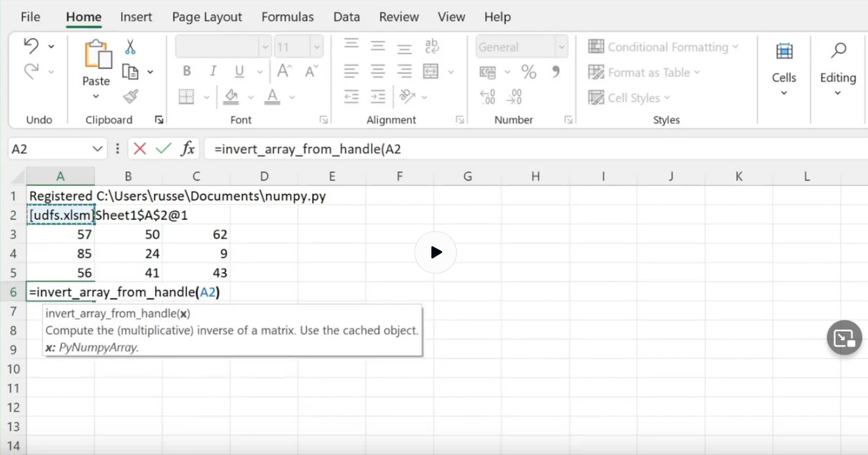Increase decimal places

tap(488, 97)
